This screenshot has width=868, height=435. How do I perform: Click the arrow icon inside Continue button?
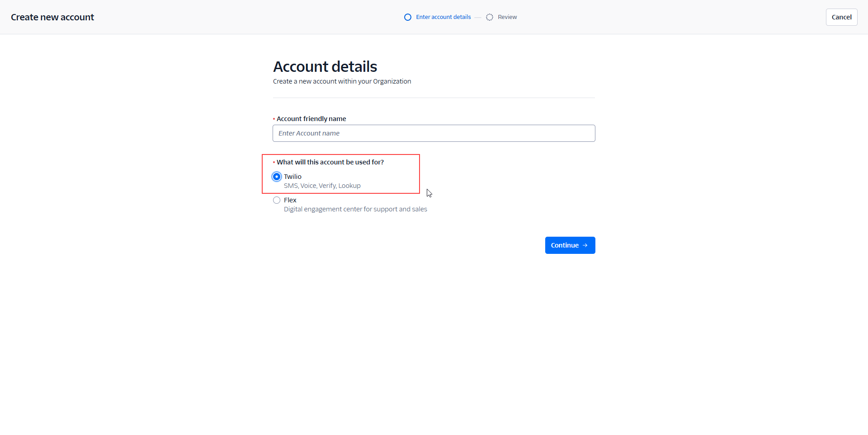coord(585,245)
